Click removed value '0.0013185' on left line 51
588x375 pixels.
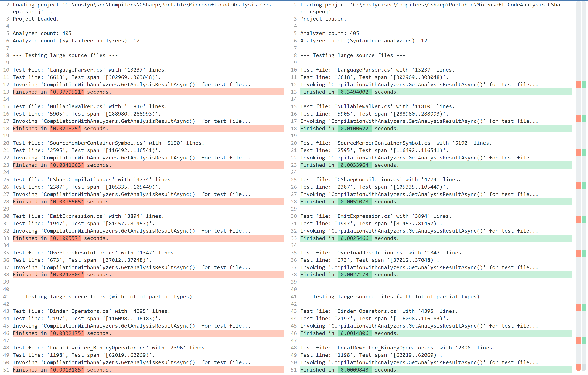67,370
